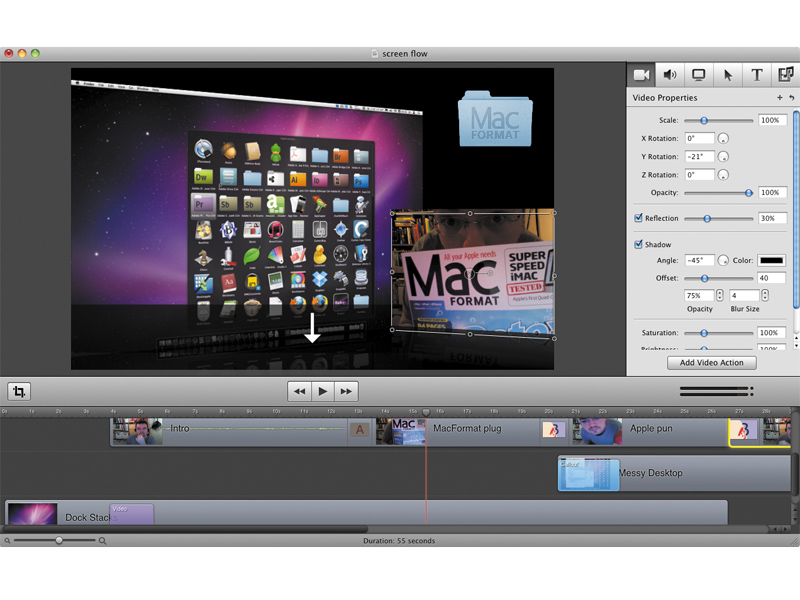Click the Y Rotation -21° field
This screenshot has height=600, width=800.
[x=699, y=157]
